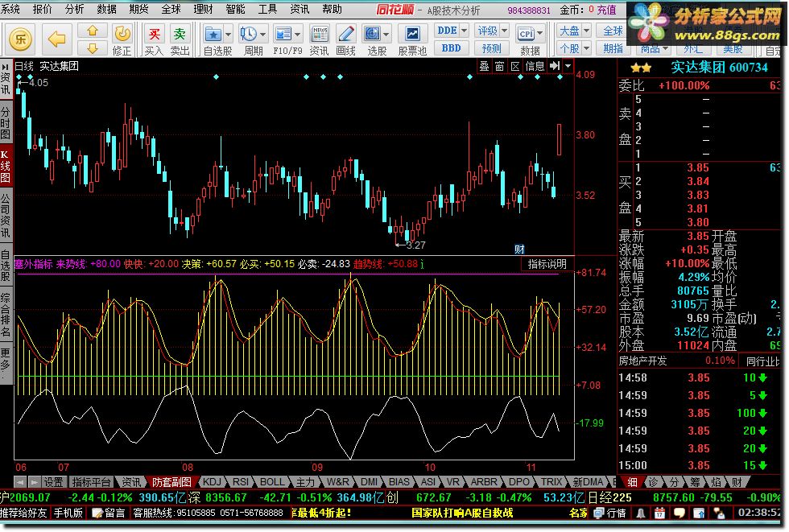The width and height of the screenshot is (789, 532).
Task: Click the BBD button
Action: tap(452, 47)
